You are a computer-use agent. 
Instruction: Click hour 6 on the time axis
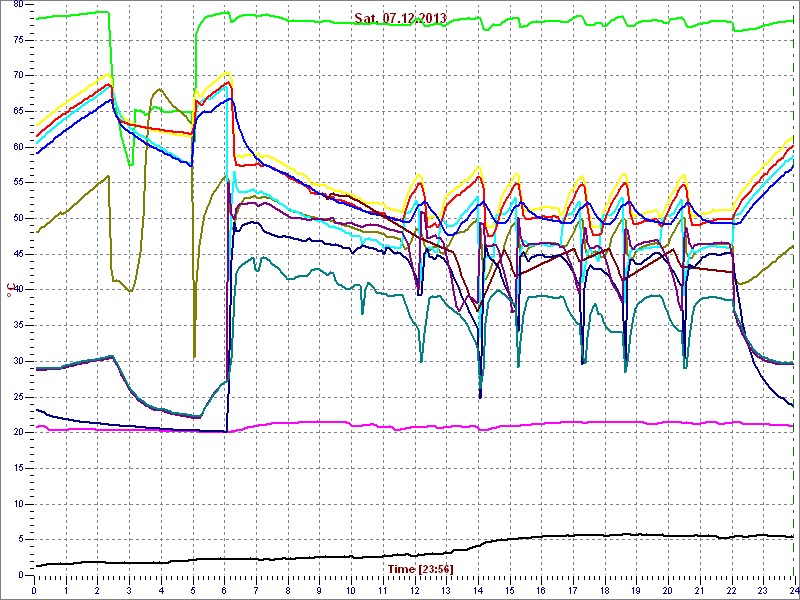pos(224,590)
